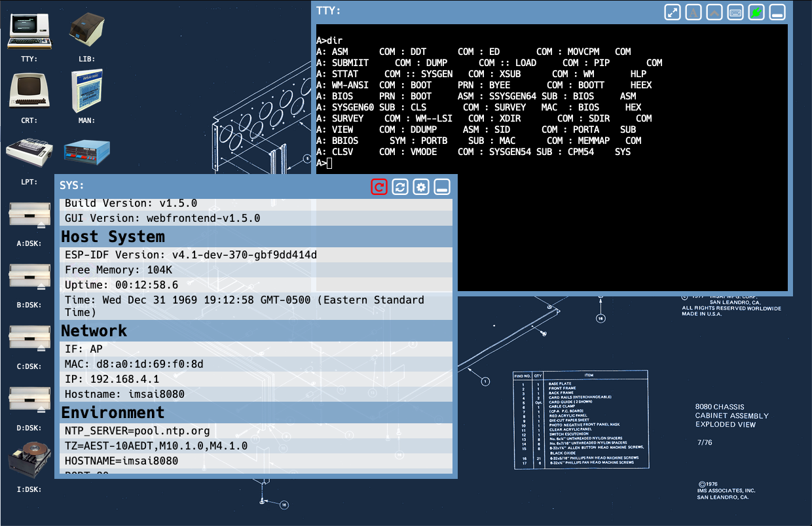The height and width of the screenshot is (526, 812).
Task: Select the D:DSK floppy drive
Action: 29,400
